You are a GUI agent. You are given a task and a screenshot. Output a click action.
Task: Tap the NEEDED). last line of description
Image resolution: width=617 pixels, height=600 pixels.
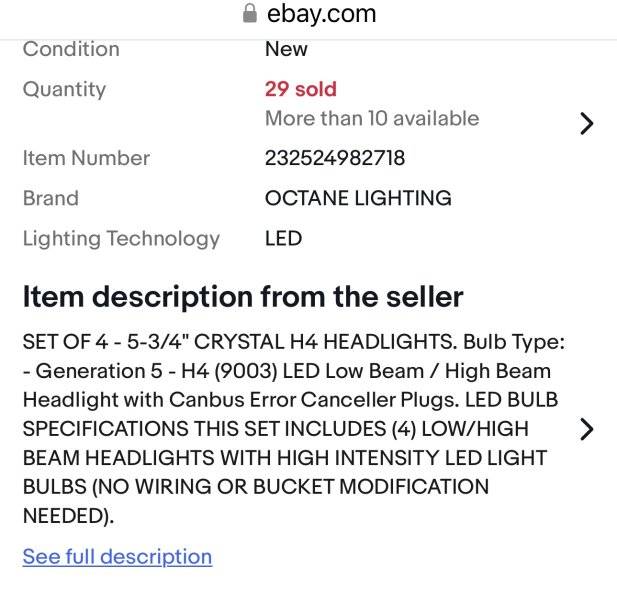coord(68,516)
